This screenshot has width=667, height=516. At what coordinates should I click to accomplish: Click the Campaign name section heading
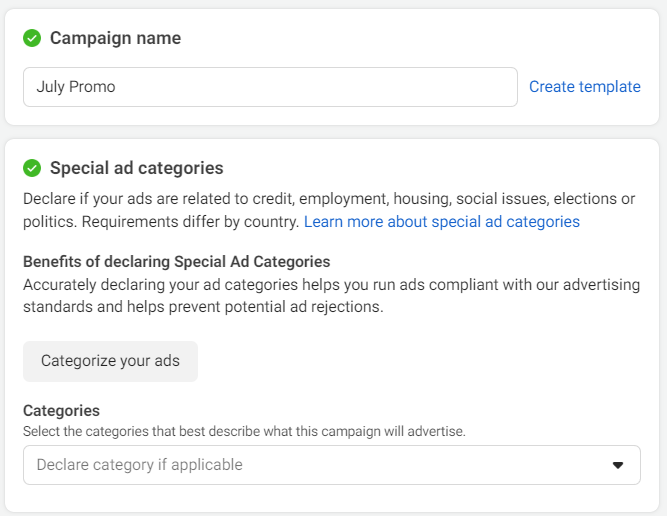(115, 38)
